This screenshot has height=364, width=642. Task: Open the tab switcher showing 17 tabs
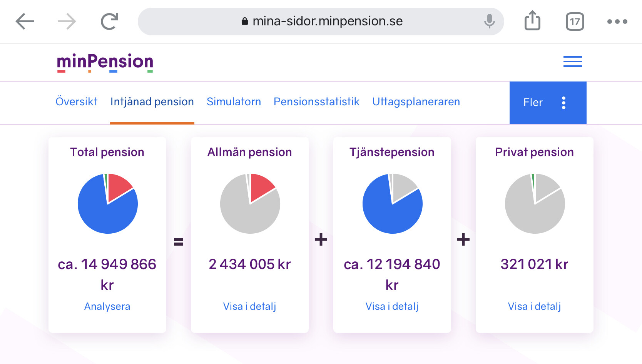tap(575, 22)
